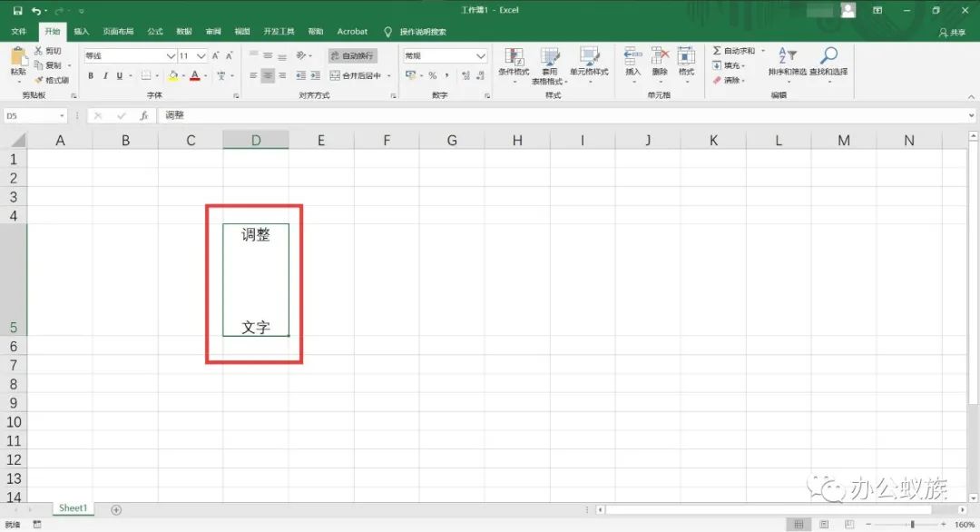Click AutoSum (自动求和)
This screenshot has width=980, height=532.
[734, 51]
